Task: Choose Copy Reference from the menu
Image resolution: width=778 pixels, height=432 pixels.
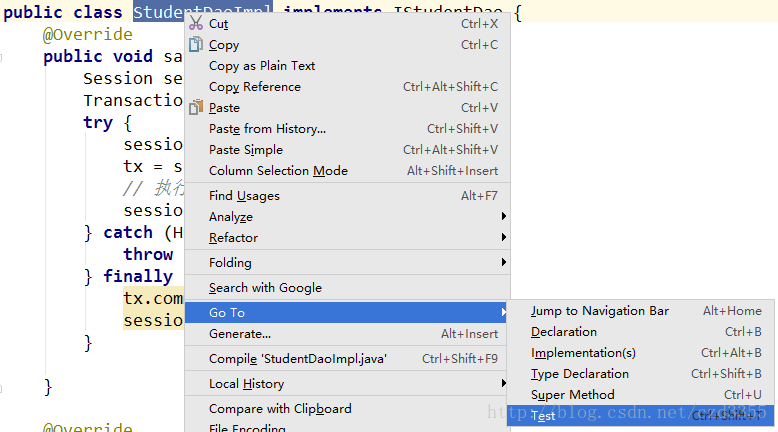Action: pos(254,87)
